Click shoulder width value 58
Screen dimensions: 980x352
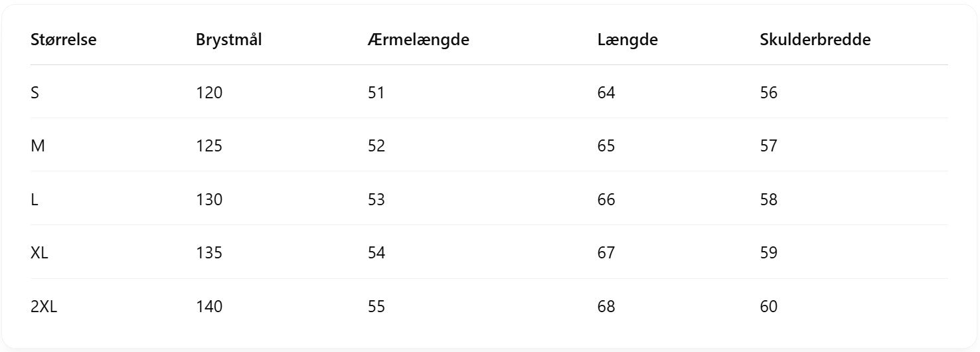[x=769, y=200]
